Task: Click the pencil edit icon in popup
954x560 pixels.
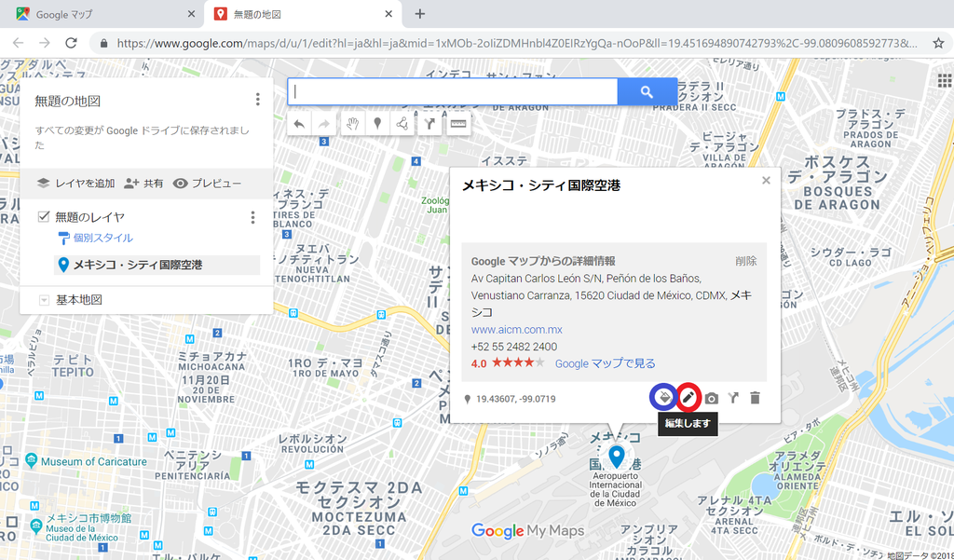Action: pos(688,398)
